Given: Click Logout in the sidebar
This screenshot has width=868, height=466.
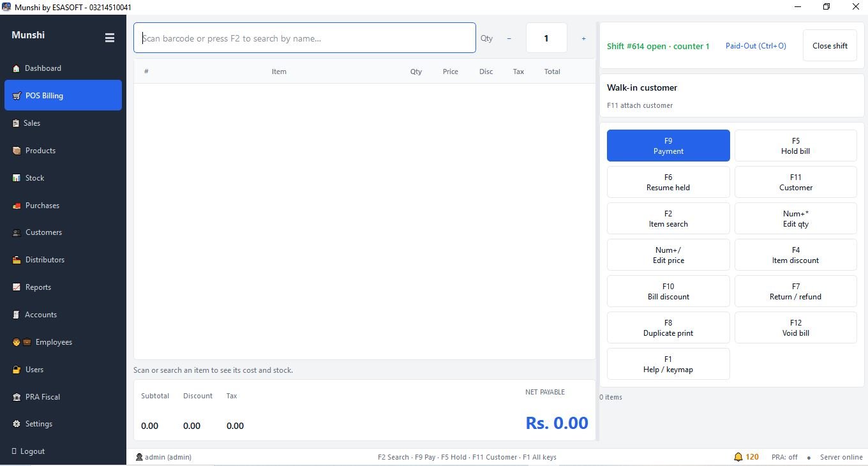Looking at the screenshot, I should [x=63, y=451].
